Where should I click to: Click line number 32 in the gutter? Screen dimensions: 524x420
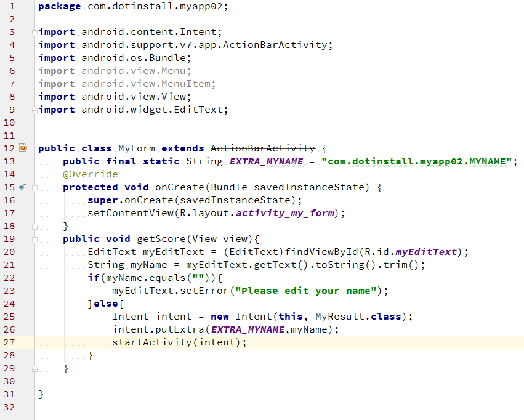tap(9, 407)
